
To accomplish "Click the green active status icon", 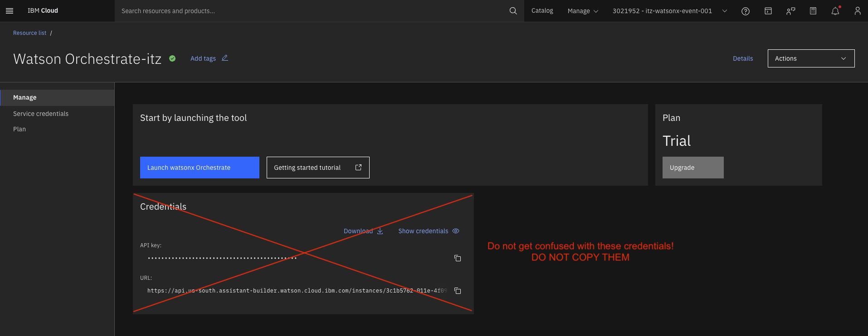I will coord(172,58).
